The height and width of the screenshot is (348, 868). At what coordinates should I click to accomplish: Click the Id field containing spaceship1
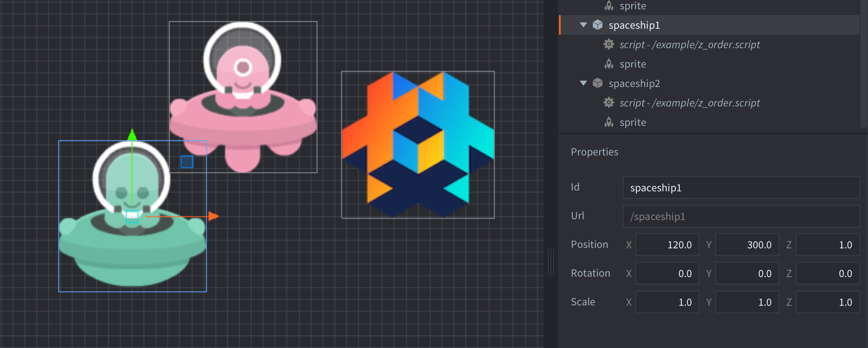741,188
